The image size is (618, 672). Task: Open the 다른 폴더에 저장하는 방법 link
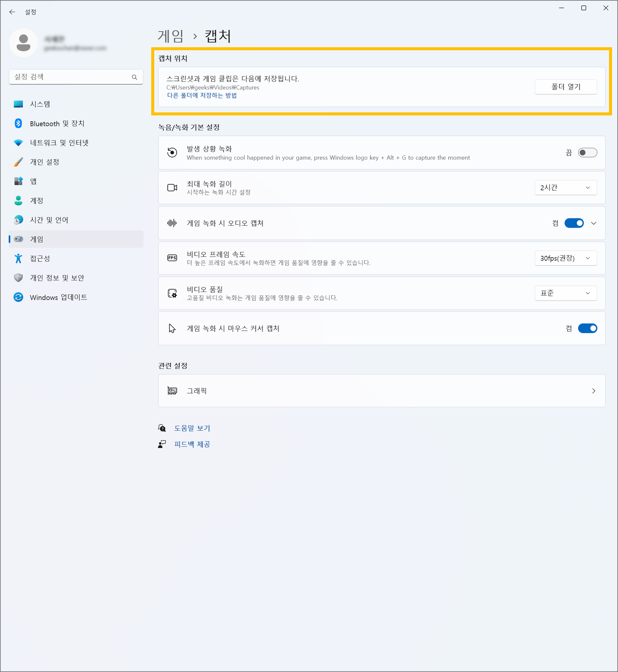coord(202,95)
